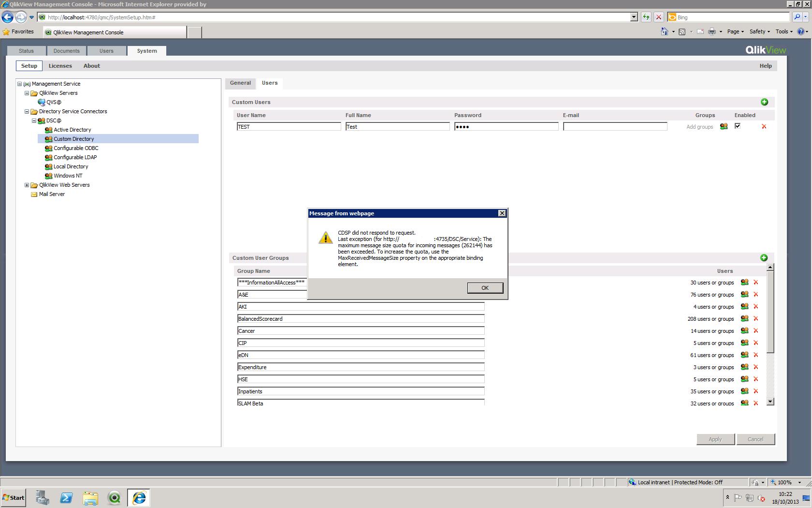The height and width of the screenshot is (508, 812).
Task: Click the E-mail field for TEST user
Action: 615,126
